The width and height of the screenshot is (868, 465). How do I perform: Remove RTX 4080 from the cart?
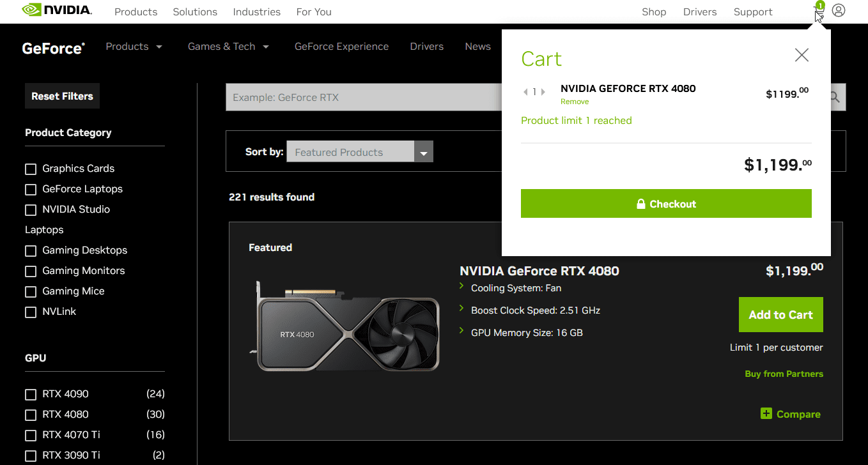[x=575, y=102]
